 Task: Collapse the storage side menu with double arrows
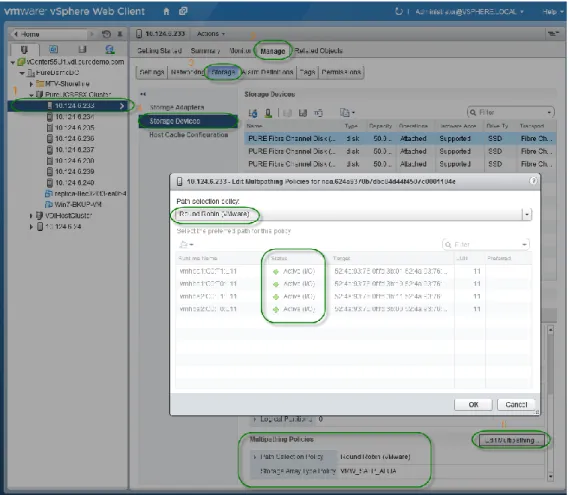(143, 94)
